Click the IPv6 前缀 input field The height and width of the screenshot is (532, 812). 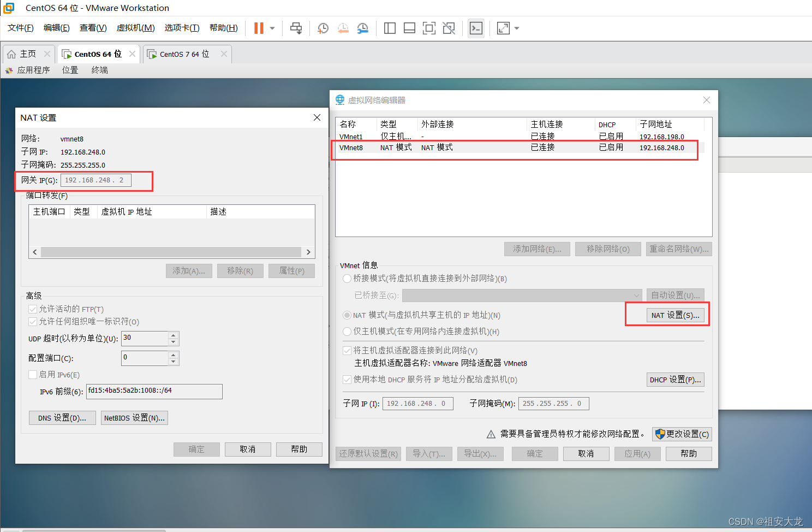tap(154, 391)
